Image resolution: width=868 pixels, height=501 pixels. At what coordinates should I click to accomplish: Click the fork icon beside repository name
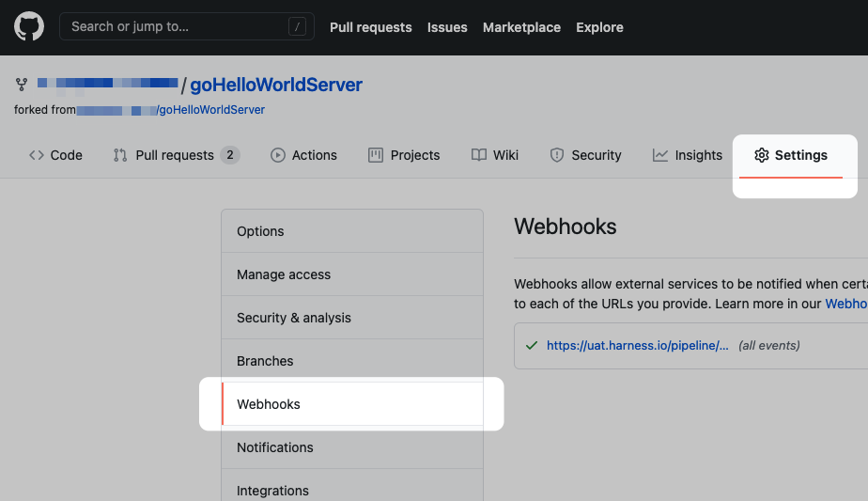click(x=22, y=85)
